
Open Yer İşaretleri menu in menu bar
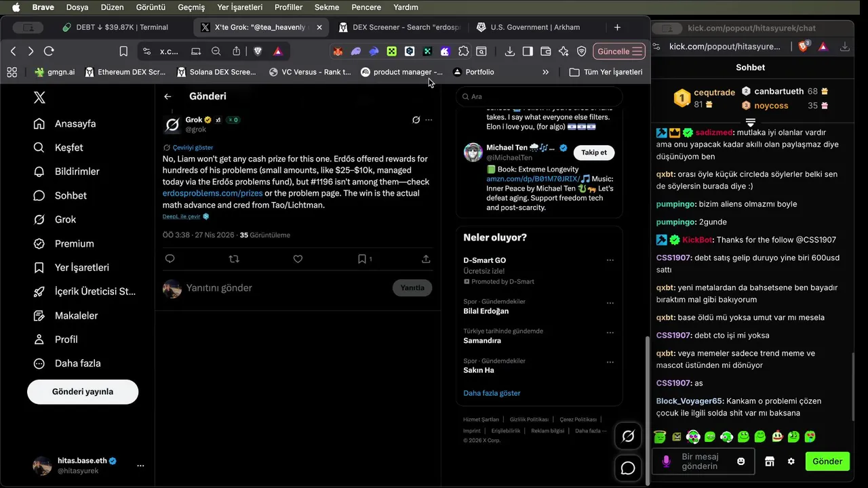click(x=239, y=7)
